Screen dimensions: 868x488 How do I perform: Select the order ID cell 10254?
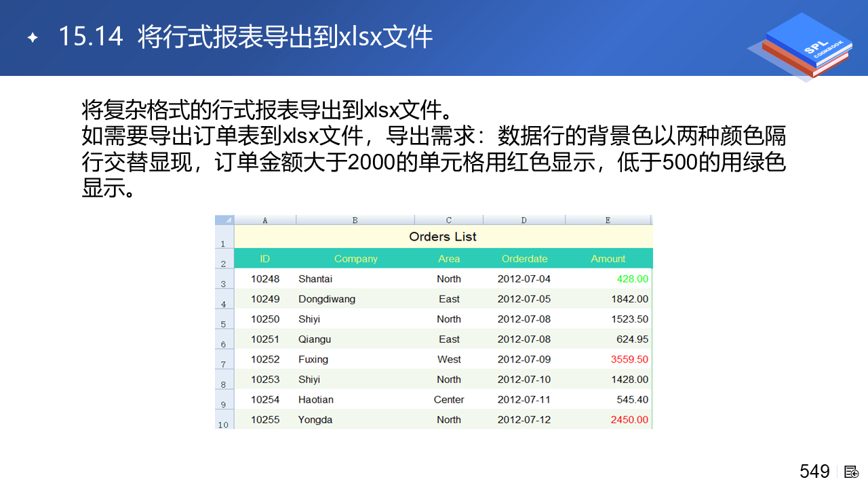265,399
